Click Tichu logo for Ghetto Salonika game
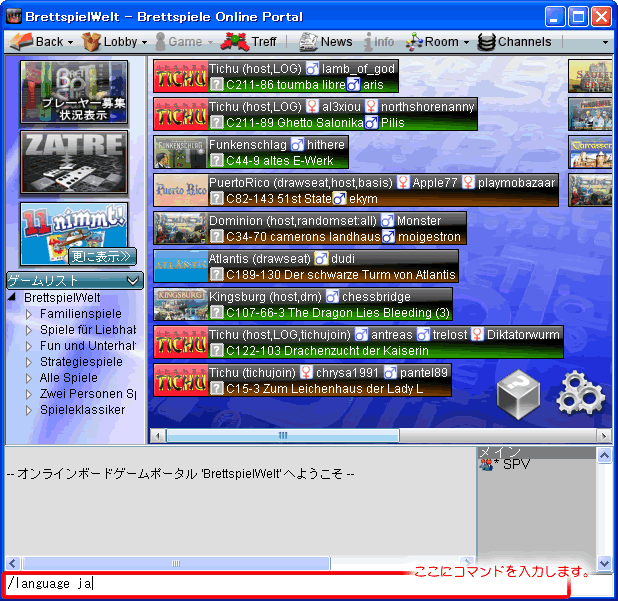The height and width of the screenshot is (601, 618). (x=181, y=114)
